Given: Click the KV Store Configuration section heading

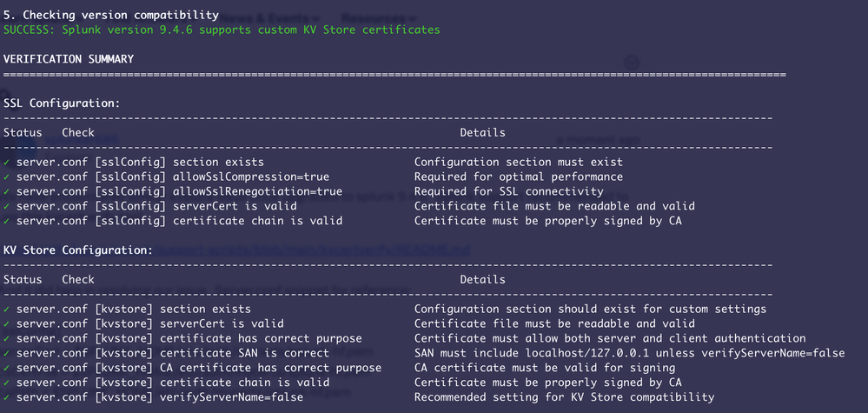Looking at the screenshot, I should click(x=78, y=250).
